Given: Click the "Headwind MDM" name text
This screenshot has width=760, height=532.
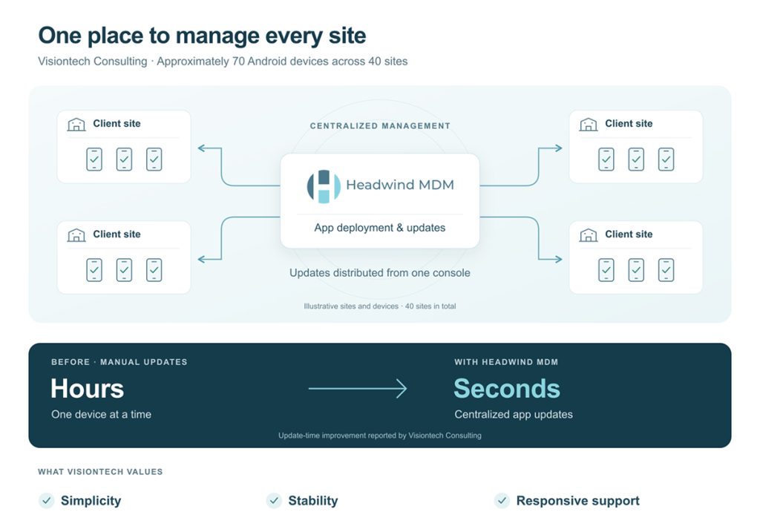Looking at the screenshot, I should 400,185.
